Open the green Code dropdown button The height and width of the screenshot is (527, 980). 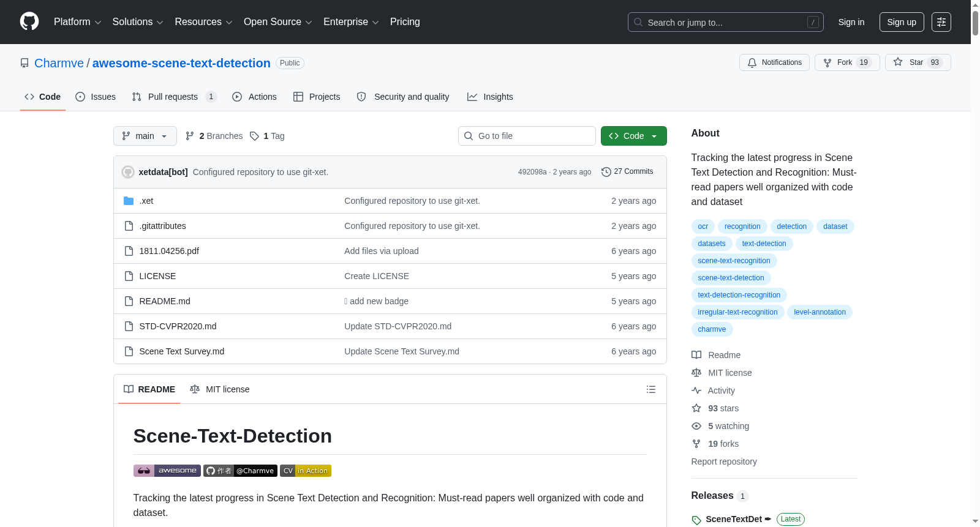pos(634,136)
